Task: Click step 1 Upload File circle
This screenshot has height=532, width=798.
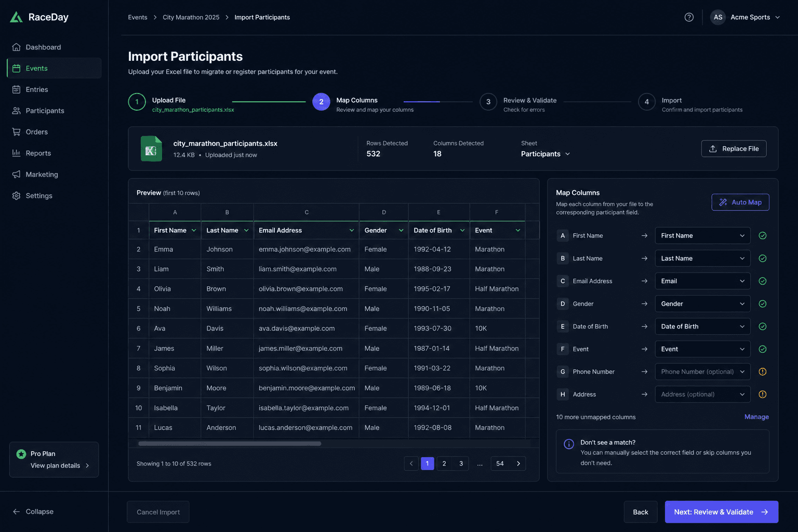Action: click(x=137, y=102)
